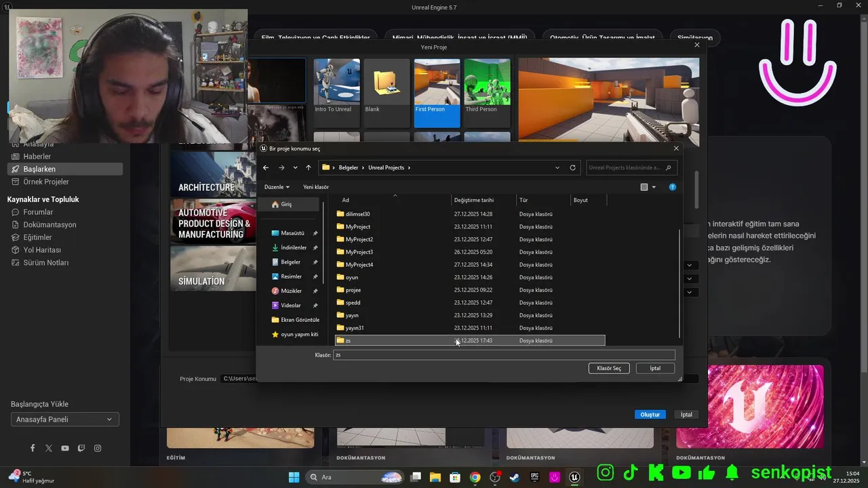The image size is (868, 488).
Task: Select the Simulation category
Action: click(x=213, y=268)
